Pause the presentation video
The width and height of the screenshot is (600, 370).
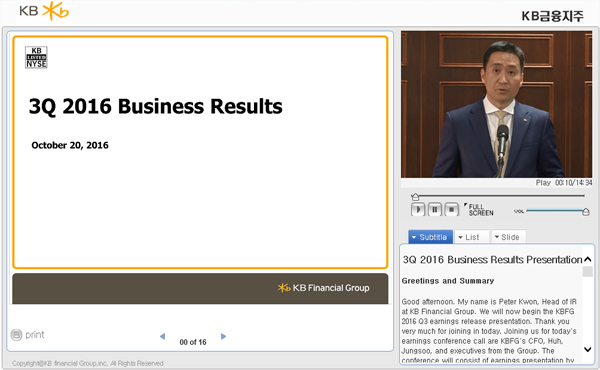click(x=435, y=210)
